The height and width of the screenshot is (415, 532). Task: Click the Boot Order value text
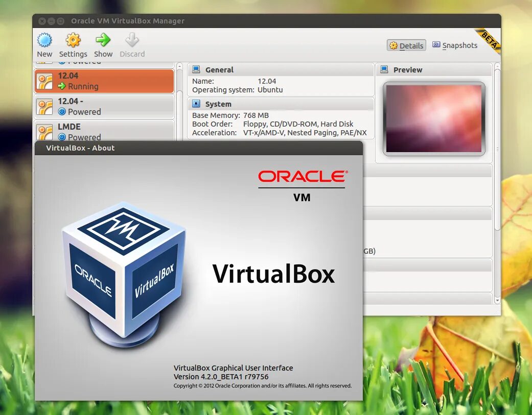tap(298, 124)
